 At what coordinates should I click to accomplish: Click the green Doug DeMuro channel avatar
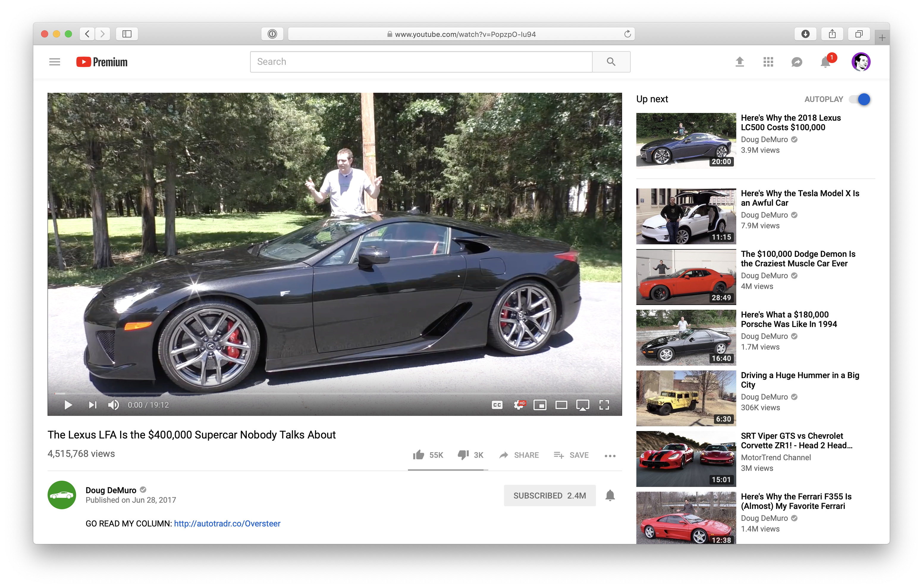coord(62,495)
